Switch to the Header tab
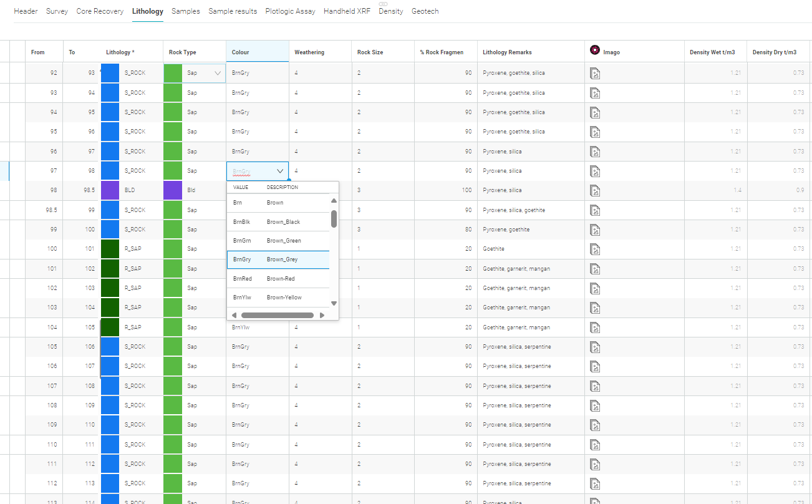812x504 pixels. coord(26,11)
